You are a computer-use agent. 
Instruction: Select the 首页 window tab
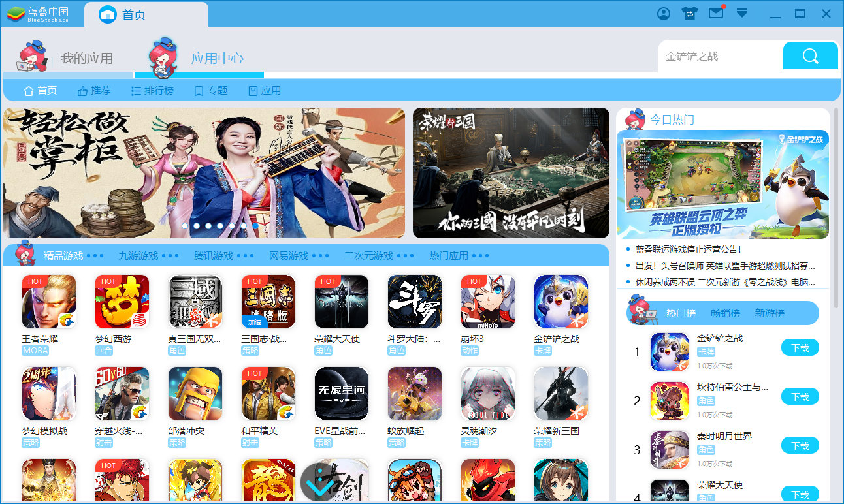146,14
